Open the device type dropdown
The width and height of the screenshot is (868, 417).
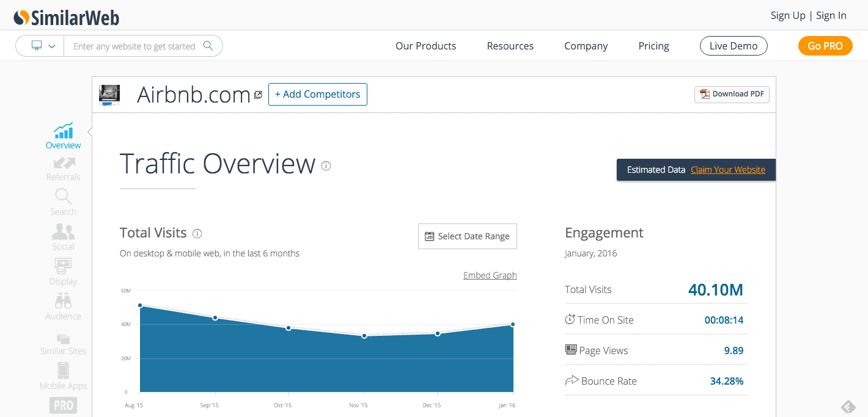[x=43, y=46]
